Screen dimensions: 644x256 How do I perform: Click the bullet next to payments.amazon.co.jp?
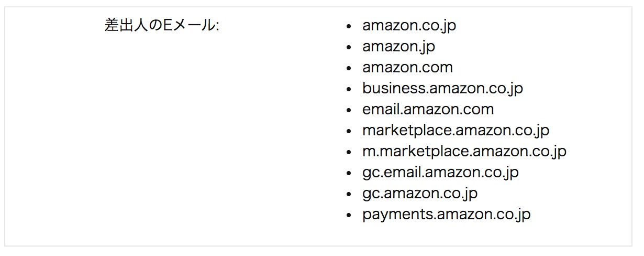[x=349, y=215]
